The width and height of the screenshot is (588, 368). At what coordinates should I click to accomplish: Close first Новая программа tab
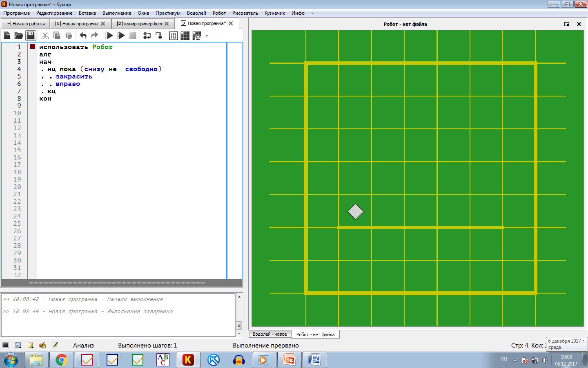click(103, 24)
